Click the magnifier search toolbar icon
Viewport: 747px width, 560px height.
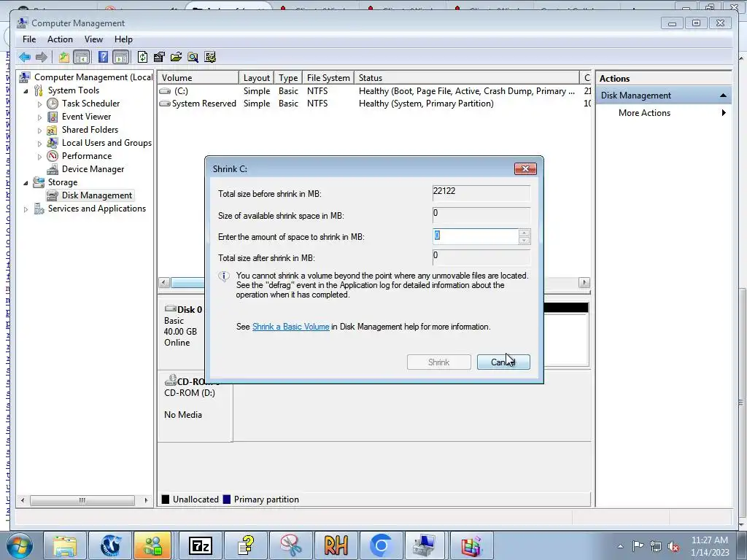coord(193,57)
